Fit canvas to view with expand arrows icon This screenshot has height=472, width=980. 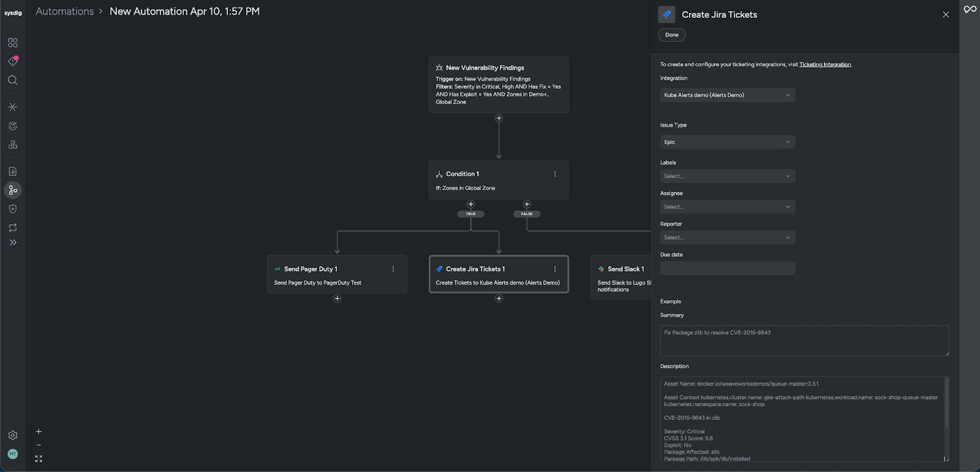(x=39, y=459)
